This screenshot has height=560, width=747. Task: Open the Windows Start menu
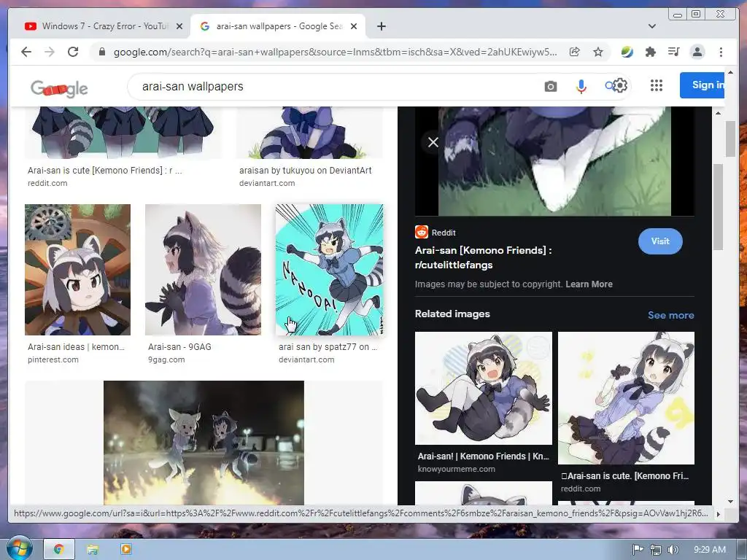pos(18,548)
